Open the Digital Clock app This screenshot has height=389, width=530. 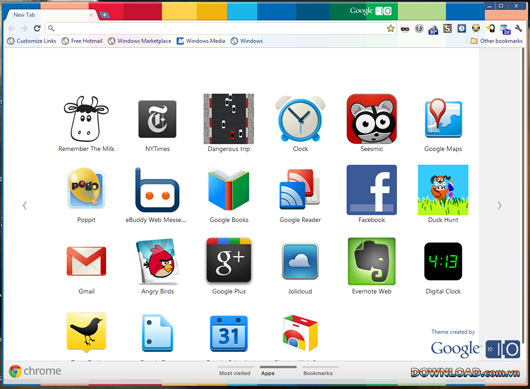pyautogui.click(x=443, y=261)
